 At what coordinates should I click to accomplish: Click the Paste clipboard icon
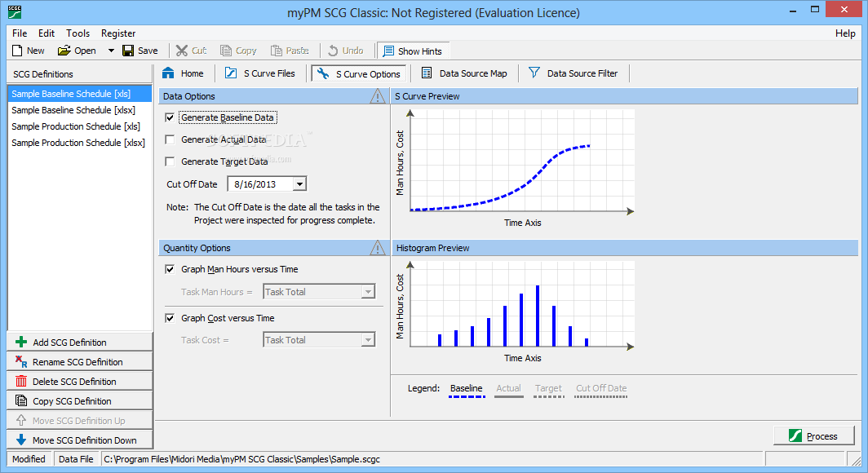point(277,51)
